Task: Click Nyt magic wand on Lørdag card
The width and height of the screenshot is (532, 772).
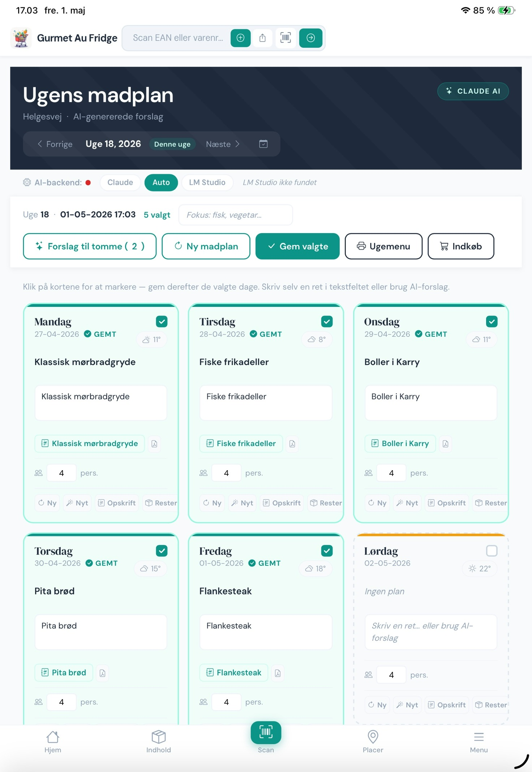Action: pos(407,705)
